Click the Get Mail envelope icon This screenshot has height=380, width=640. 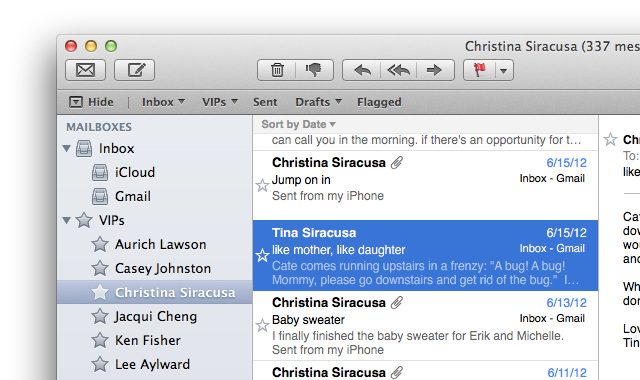click(x=85, y=70)
